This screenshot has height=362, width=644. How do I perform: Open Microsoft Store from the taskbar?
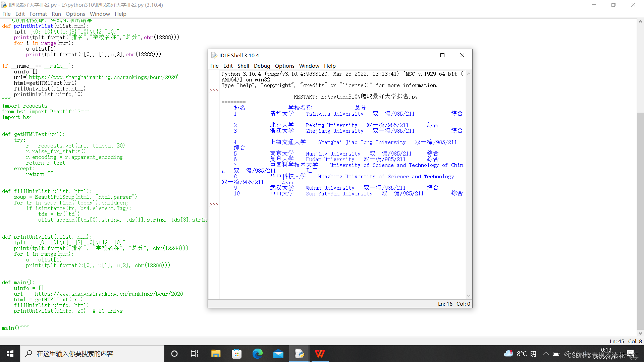[236, 354]
